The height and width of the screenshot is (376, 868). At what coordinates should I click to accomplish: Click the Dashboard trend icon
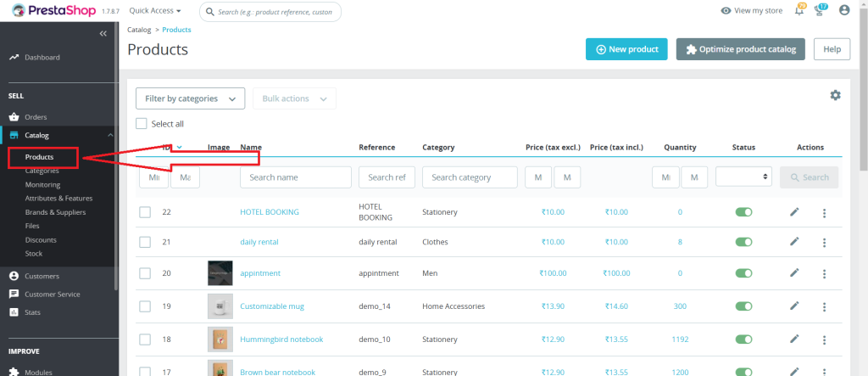coord(14,57)
